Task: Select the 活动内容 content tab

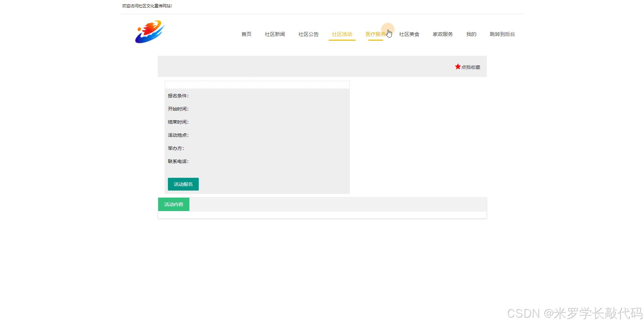Action: (x=173, y=204)
